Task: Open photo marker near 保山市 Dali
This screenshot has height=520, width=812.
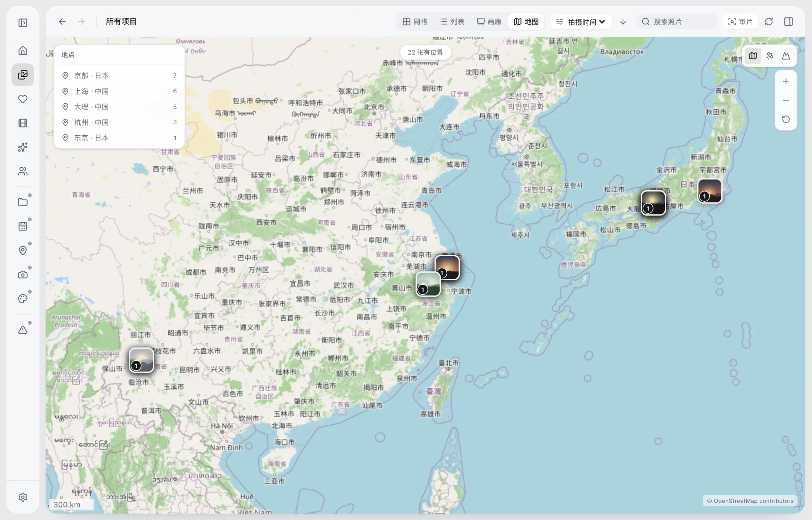Action: pyautogui.click(x=141, y=360)
